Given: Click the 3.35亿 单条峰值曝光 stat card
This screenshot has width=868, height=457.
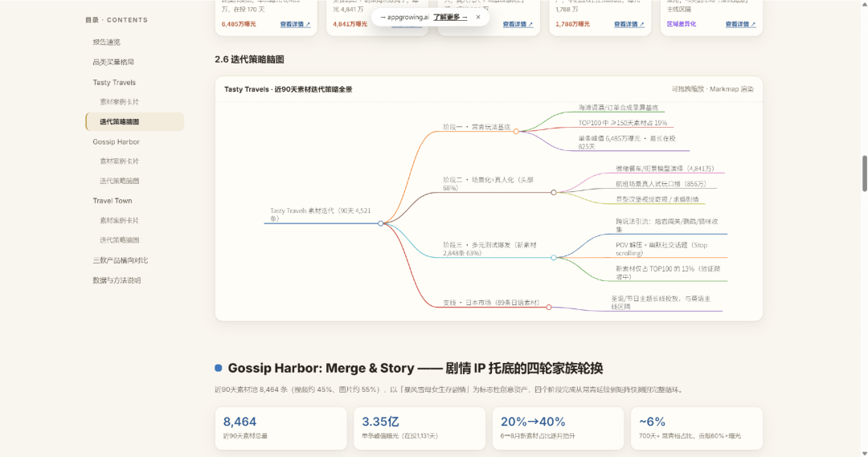Looking at the screenshot, I should 420,429.
